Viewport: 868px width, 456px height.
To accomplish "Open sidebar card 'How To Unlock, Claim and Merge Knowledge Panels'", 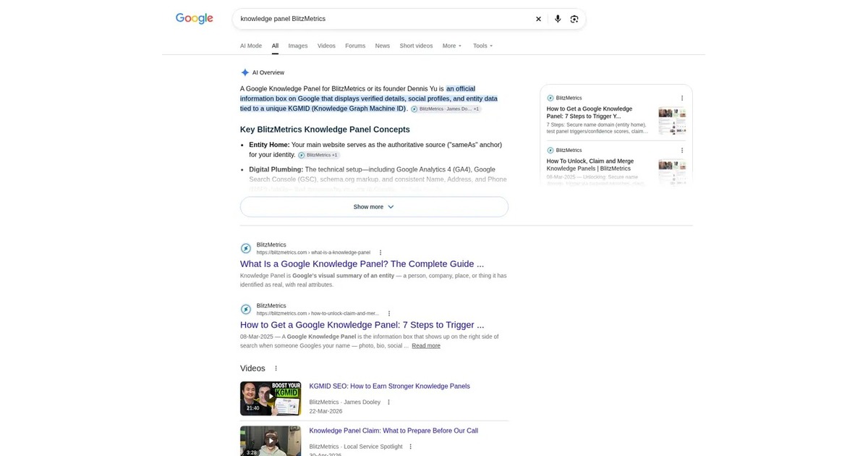I will (589, 164).
